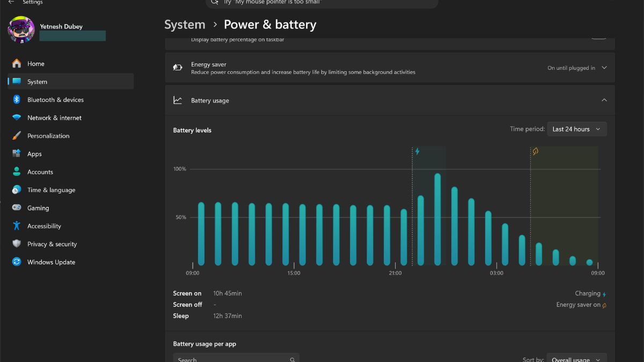This screenshot has height=362, width=644.
Task: Click the Personalization paintbrush icon
Action: (17, 136)
